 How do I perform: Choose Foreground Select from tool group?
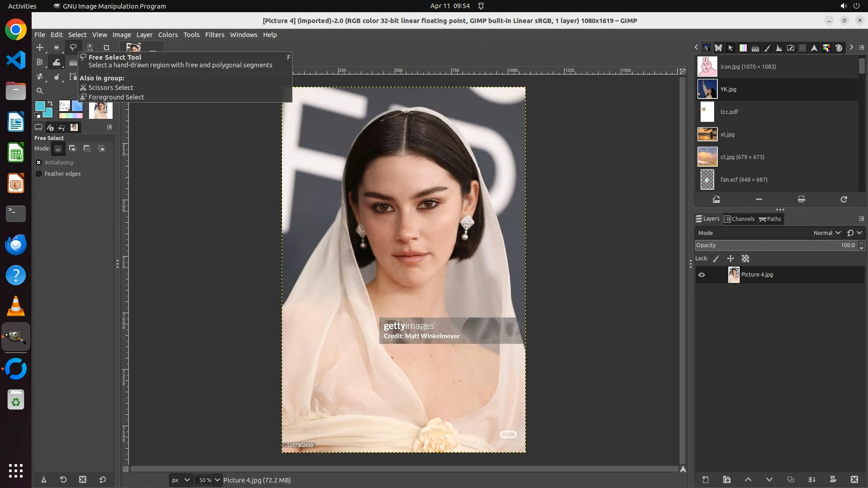pos(116,97)
